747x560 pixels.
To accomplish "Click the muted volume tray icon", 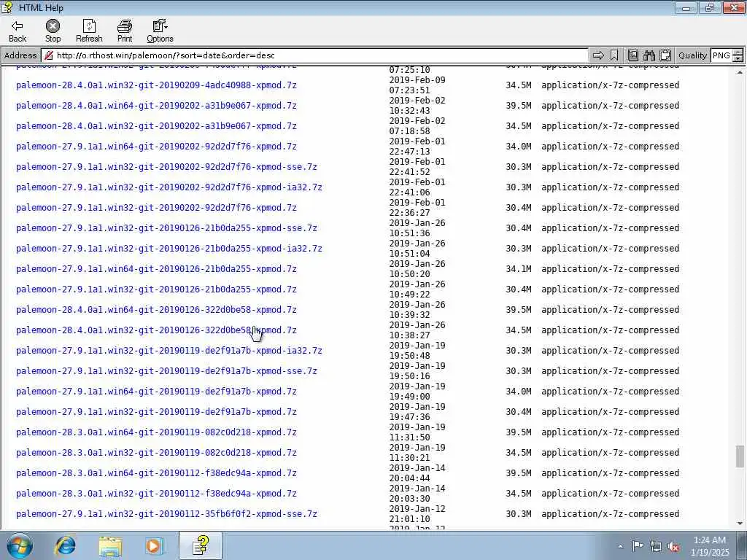I will point(673,546).
